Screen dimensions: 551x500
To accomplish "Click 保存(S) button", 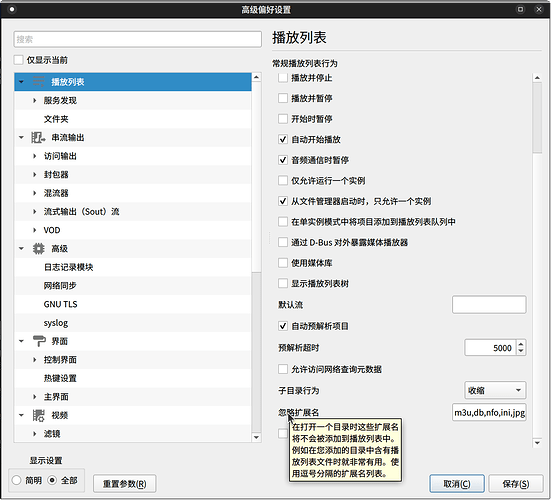I will coord(516,484).
